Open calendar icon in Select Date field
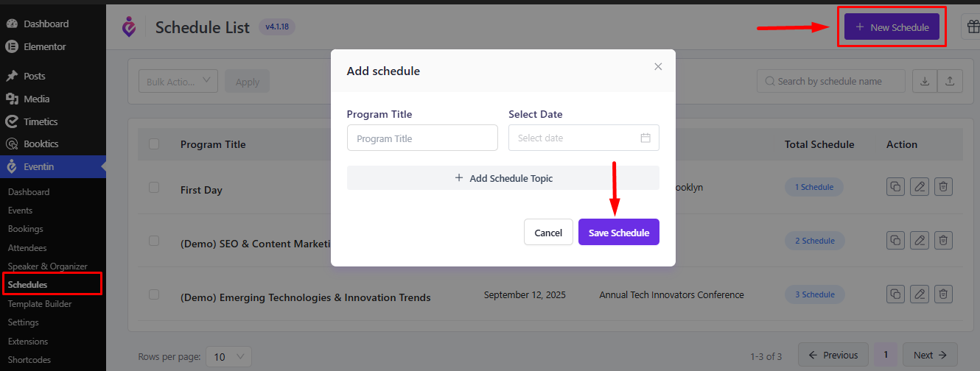 [x=645, y=138]
